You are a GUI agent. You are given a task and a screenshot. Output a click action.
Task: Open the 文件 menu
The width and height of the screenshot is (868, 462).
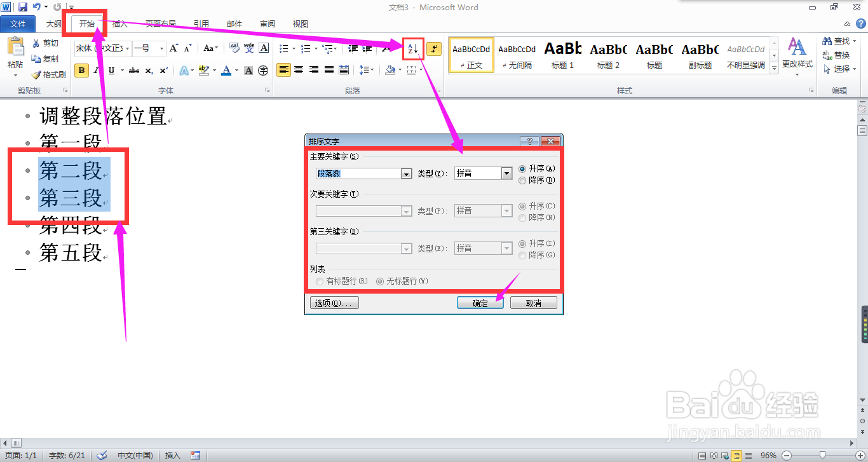point(18,24)
